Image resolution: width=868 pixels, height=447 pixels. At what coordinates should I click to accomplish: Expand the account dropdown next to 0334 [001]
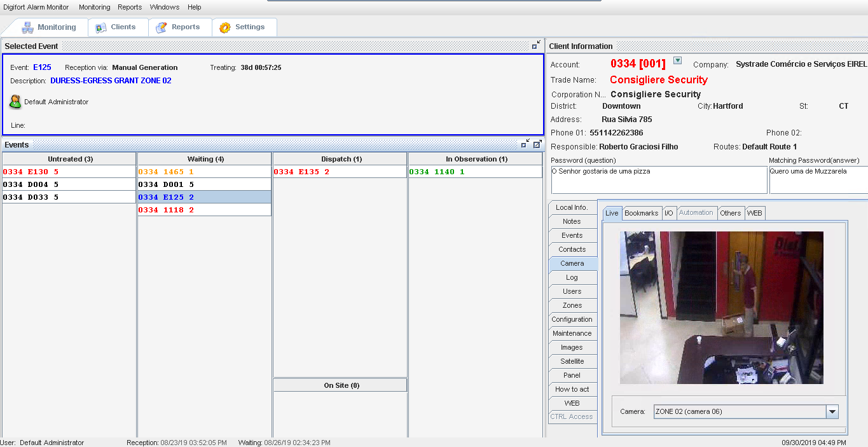(x=677, y=61)
